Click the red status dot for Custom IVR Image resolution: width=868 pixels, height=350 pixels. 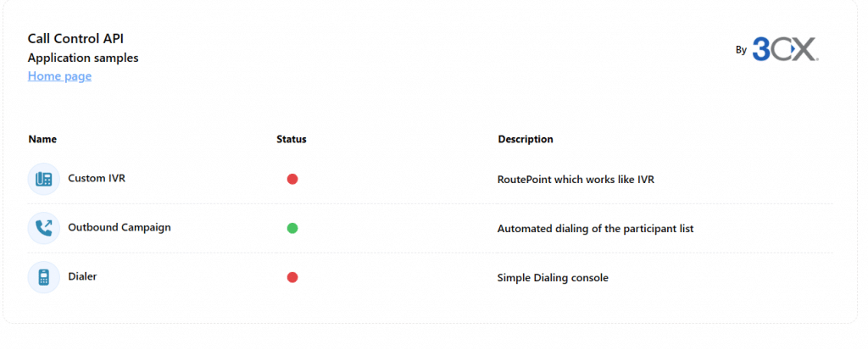click(292, 179)
